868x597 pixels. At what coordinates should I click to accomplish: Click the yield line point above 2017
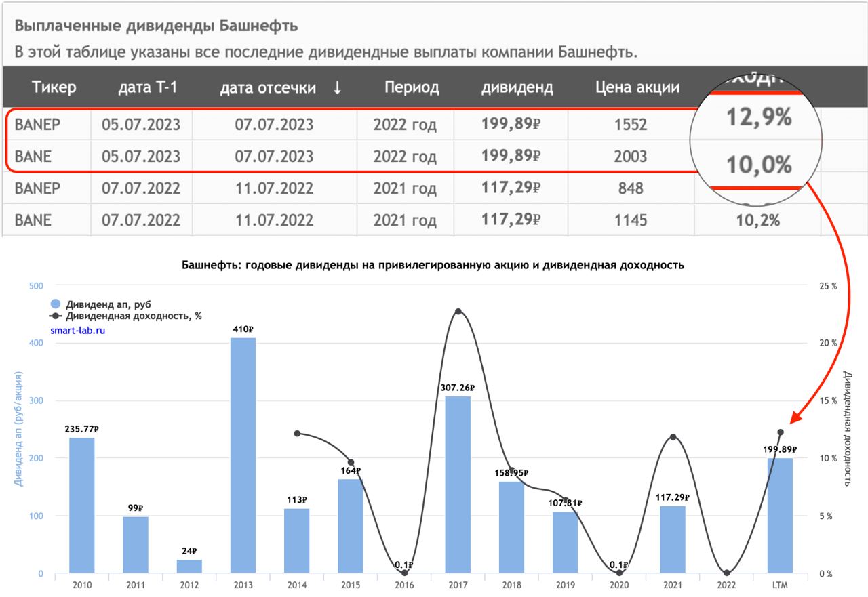point(458,312)
